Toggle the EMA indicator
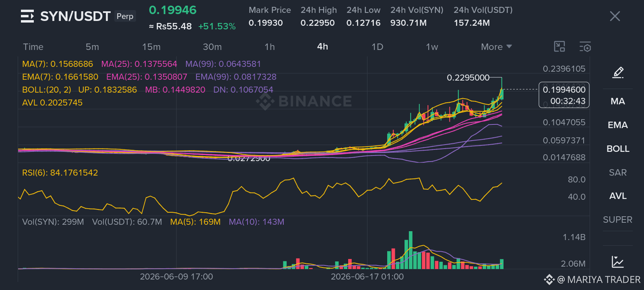Viewport: 644px width, 290px height. 618,125
